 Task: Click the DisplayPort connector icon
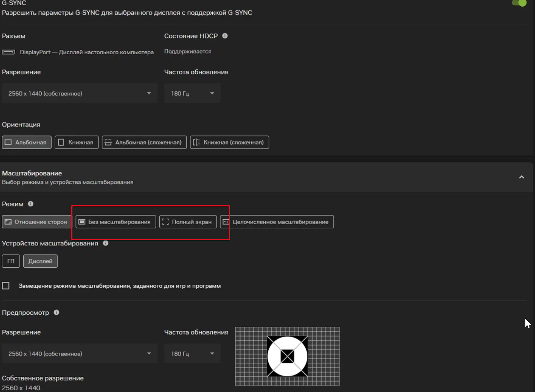click(x=9, y=52)
